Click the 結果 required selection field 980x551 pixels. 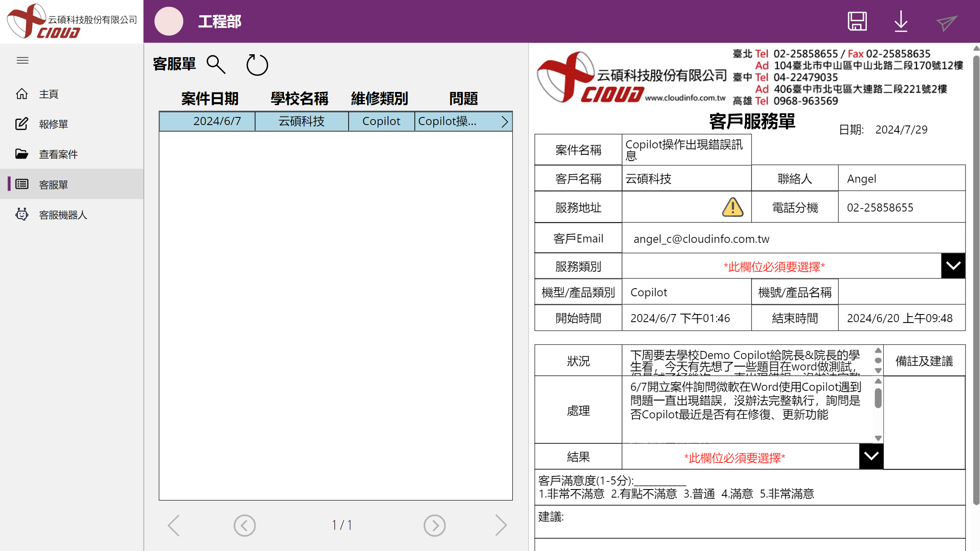point(740,456)
